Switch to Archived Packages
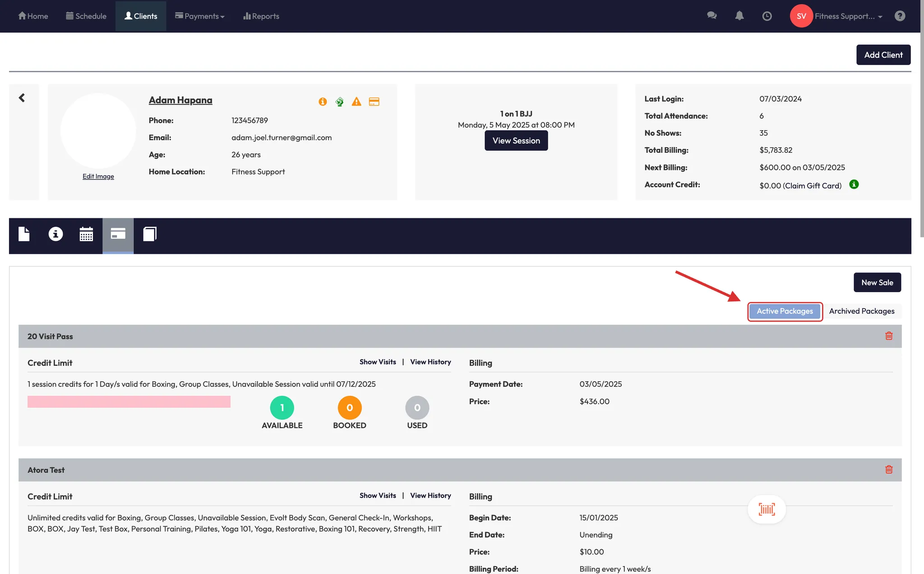 pos(861,311)
